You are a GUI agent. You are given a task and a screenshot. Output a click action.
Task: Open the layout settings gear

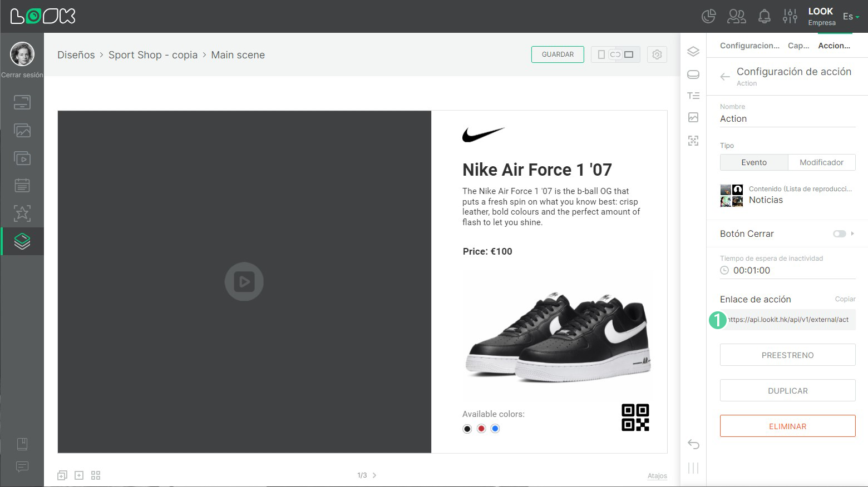tap(657, 54)
